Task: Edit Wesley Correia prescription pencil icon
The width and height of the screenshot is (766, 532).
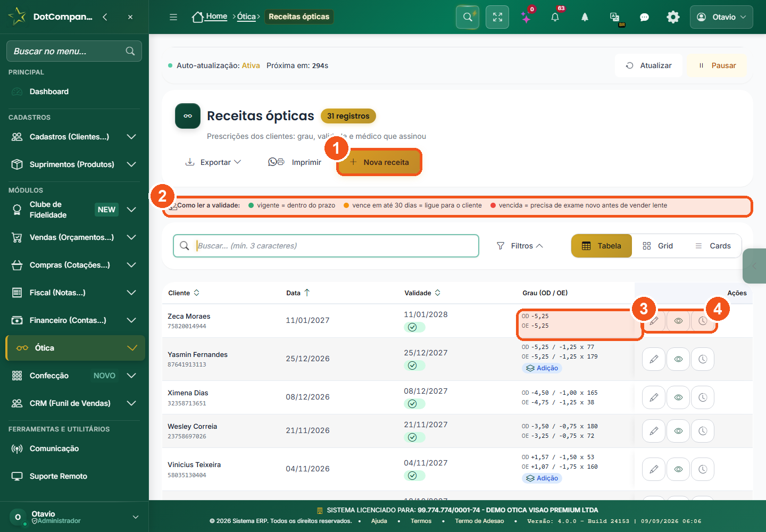Action: pyautogui.click(x=654, y=431)
